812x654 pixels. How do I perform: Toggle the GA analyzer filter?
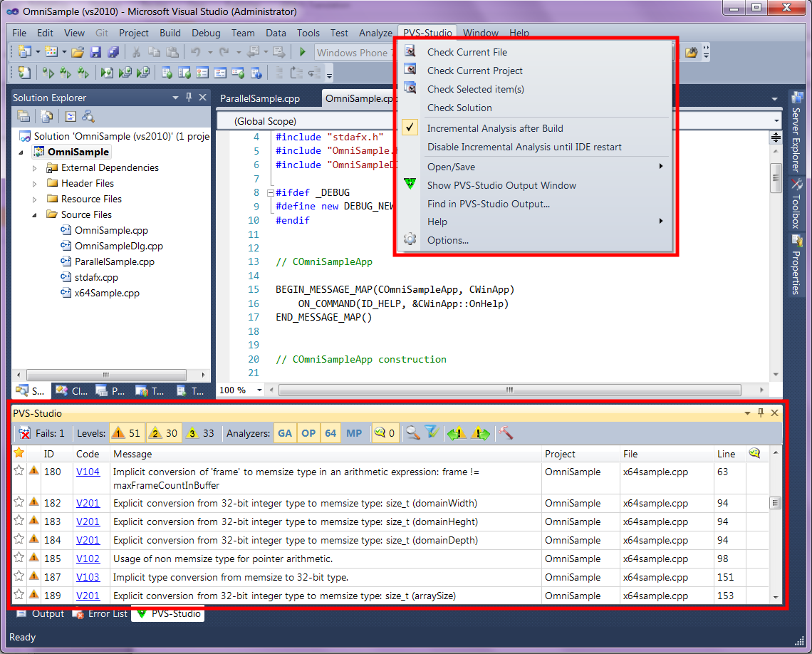click(285, 433)
